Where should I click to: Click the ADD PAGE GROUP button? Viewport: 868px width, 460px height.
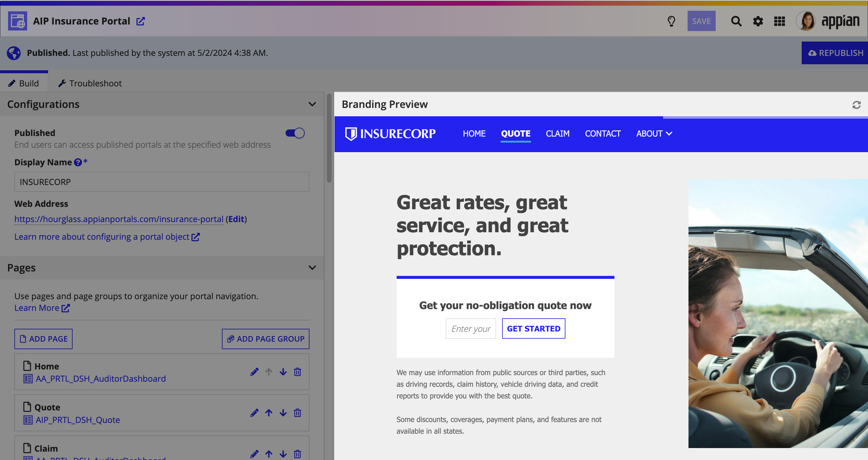click(266, 339)
